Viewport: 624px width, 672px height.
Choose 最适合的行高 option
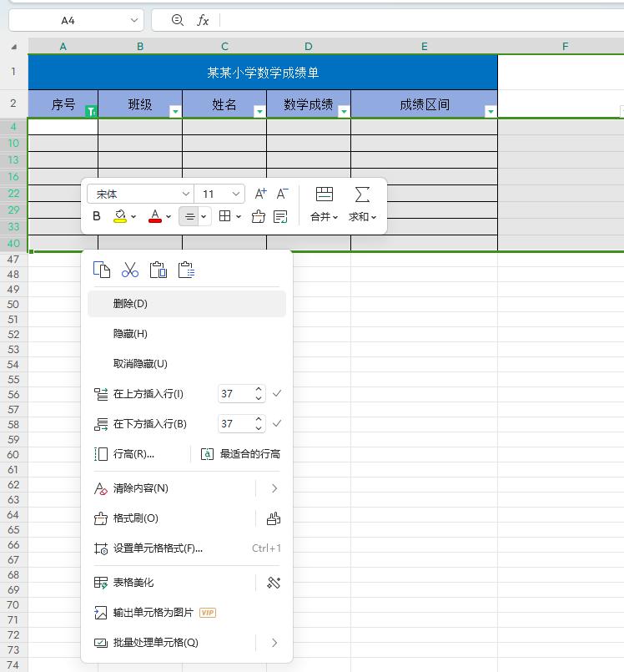(240, 454)
